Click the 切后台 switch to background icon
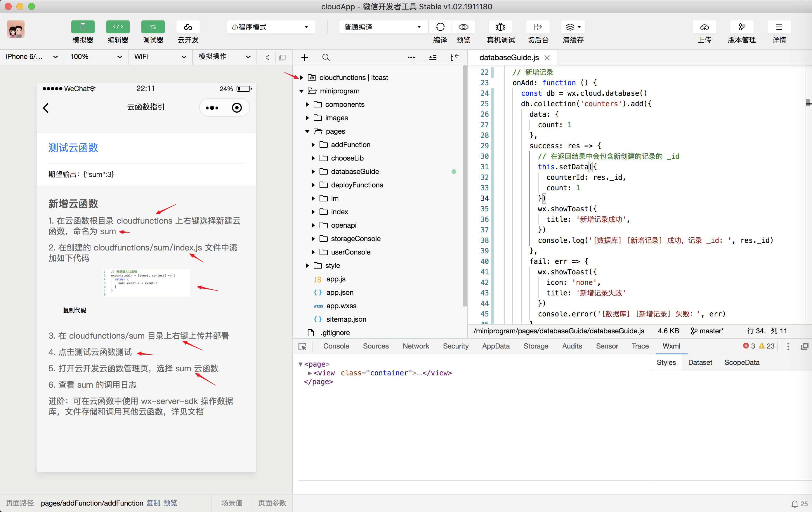The height and width of the screenshot is (512, 812). click(x=538, y=27)
